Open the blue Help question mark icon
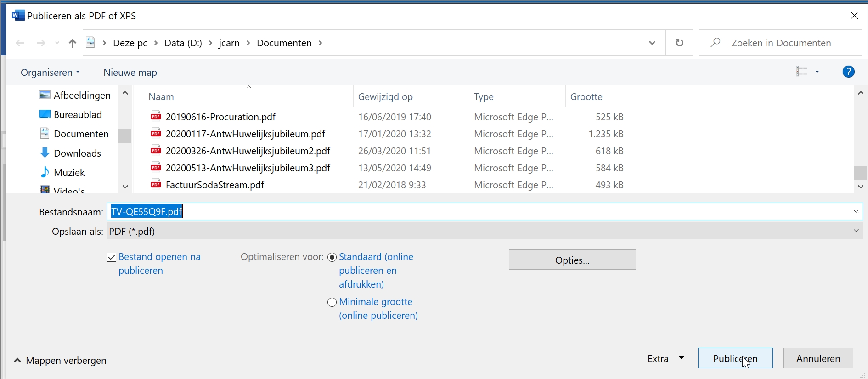This screenshot has width=868, height=379. [848, 72]
